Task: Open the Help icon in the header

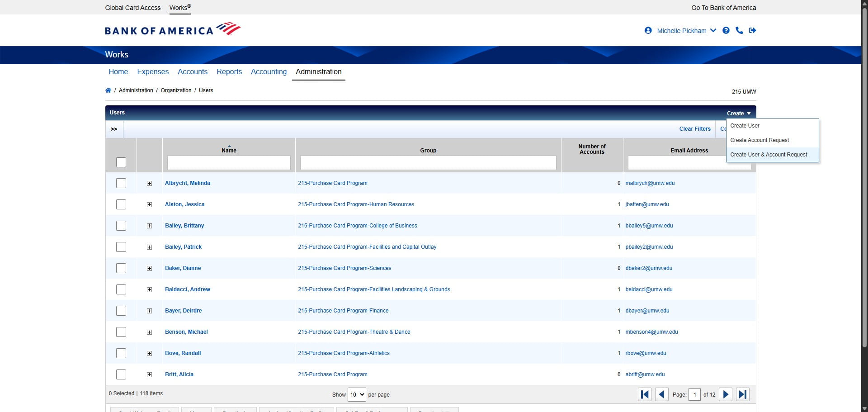Action: tap(726, 30)
